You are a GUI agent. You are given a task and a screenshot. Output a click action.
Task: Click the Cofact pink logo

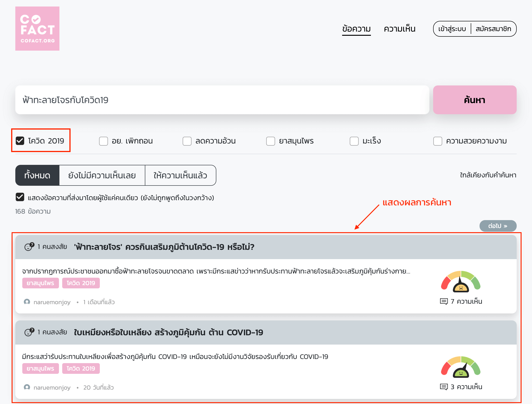[x=37, y=28]
